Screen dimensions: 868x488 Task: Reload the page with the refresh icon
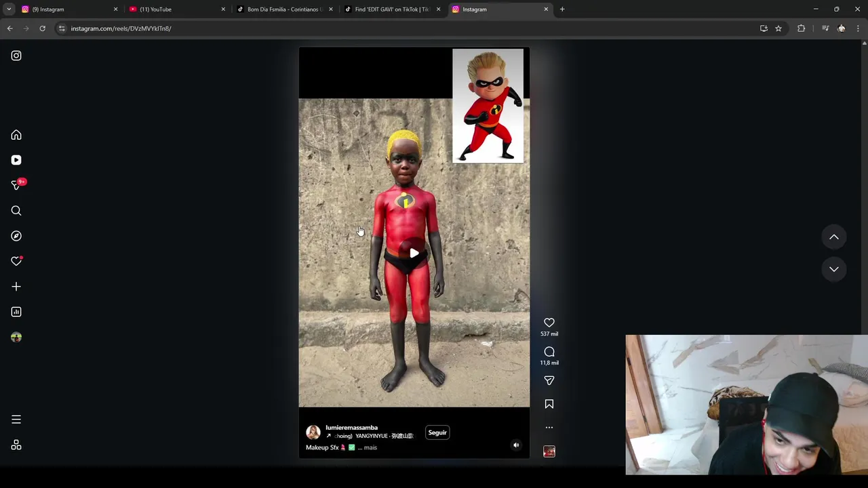click(42, 28)
